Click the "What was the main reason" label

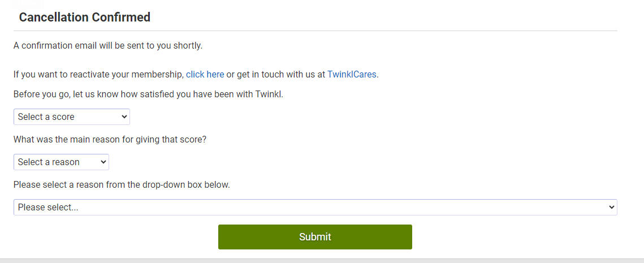[110, 139]
